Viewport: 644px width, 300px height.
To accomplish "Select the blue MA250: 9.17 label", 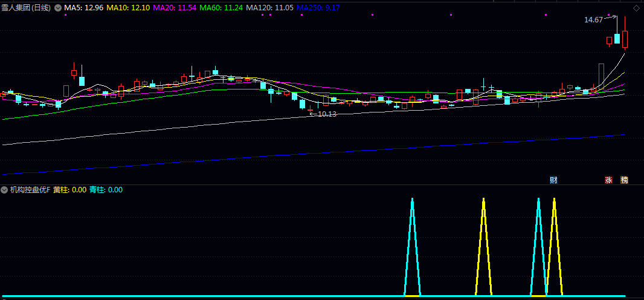I will pyautogui.click(x=318, y=8).
